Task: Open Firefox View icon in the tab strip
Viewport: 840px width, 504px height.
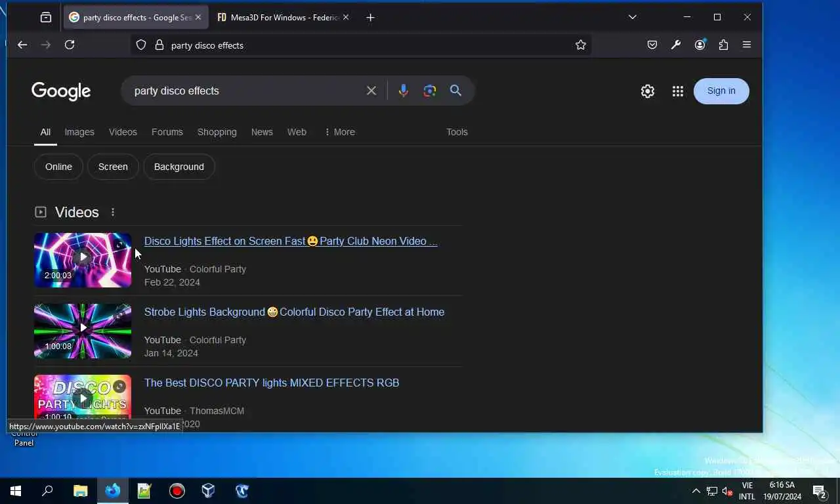Action: pos(46,18)
